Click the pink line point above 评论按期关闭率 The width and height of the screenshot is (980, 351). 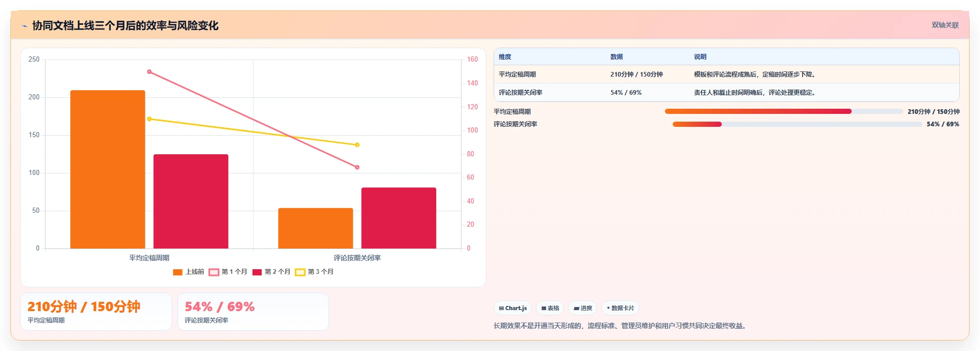pos(357,167)
